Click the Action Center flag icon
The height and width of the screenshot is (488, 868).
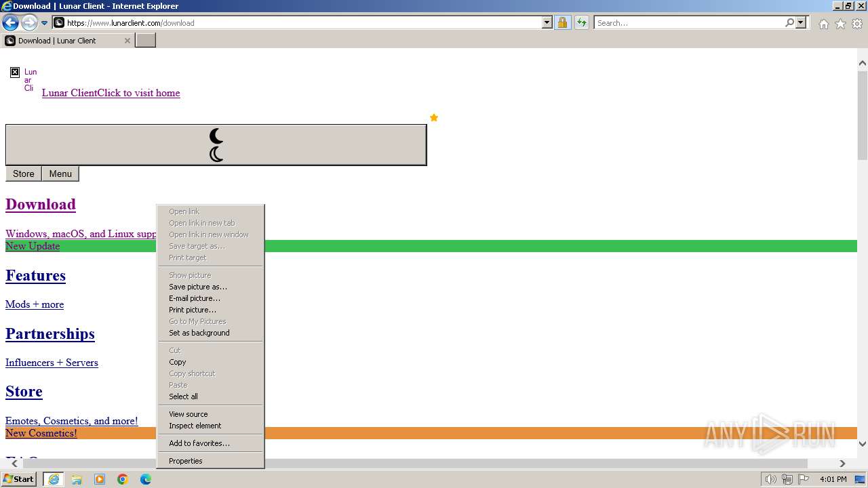[x=804, y=480]
